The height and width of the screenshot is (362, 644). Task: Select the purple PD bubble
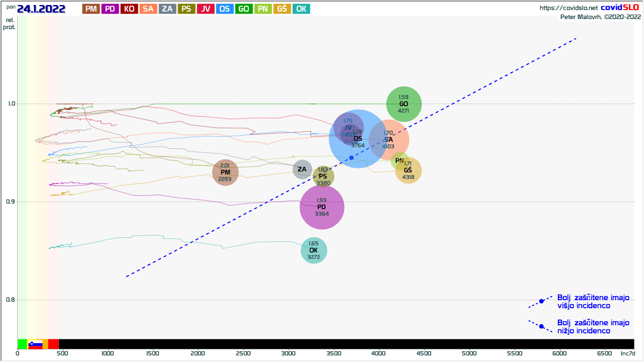[322, 207]
